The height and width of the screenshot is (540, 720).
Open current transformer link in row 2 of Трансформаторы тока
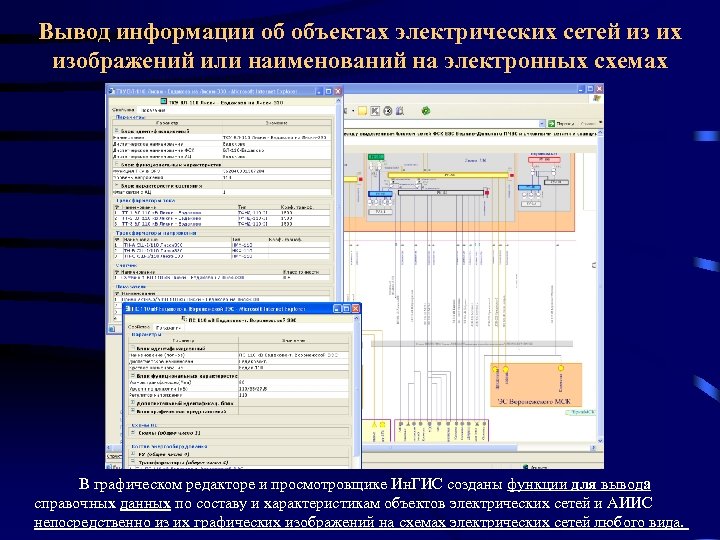[x=161, y=218]
